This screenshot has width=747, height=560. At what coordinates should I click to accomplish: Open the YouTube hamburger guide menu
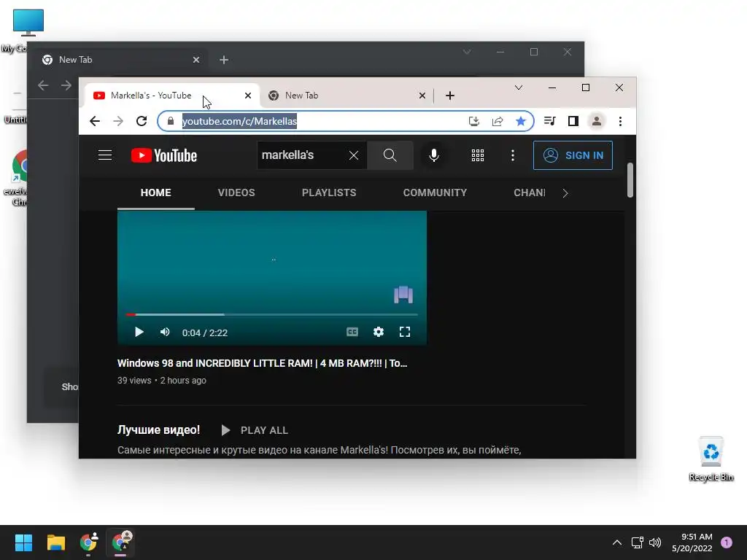[x=105, y=155]
